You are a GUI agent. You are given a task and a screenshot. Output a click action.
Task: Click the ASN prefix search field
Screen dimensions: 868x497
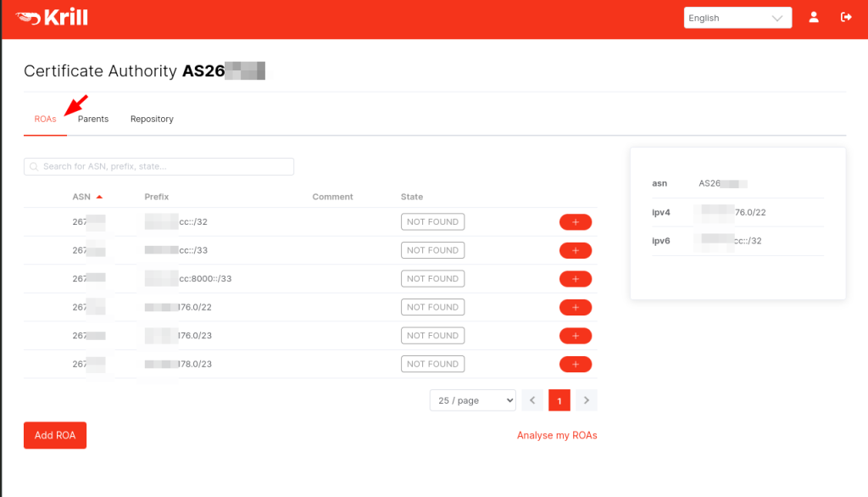tap(159, 166)
